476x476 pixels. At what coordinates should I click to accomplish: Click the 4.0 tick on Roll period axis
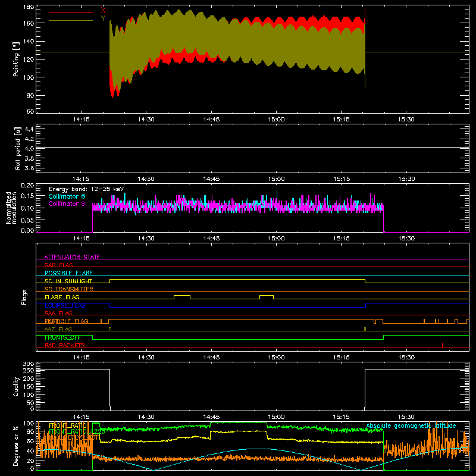click(29, 149)
